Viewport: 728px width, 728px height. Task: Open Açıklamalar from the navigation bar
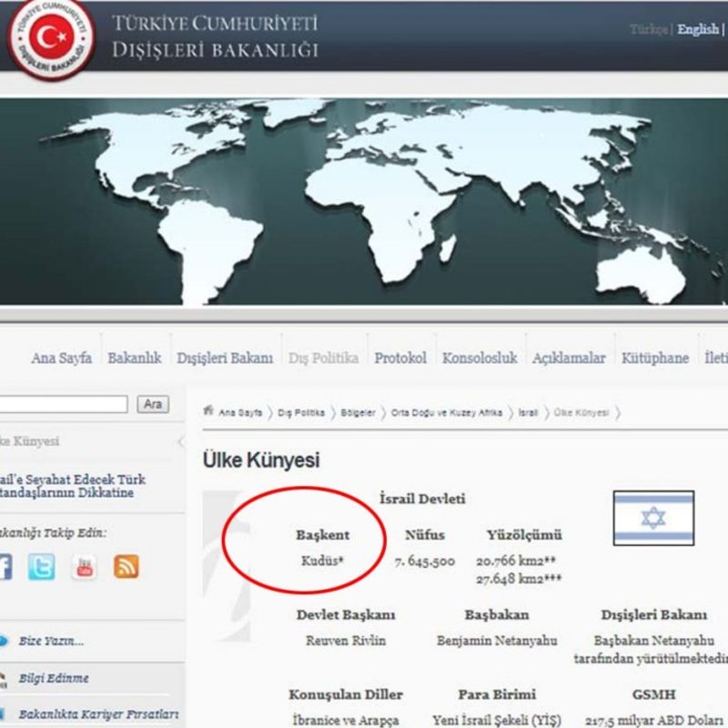click(x=568, y=358)
